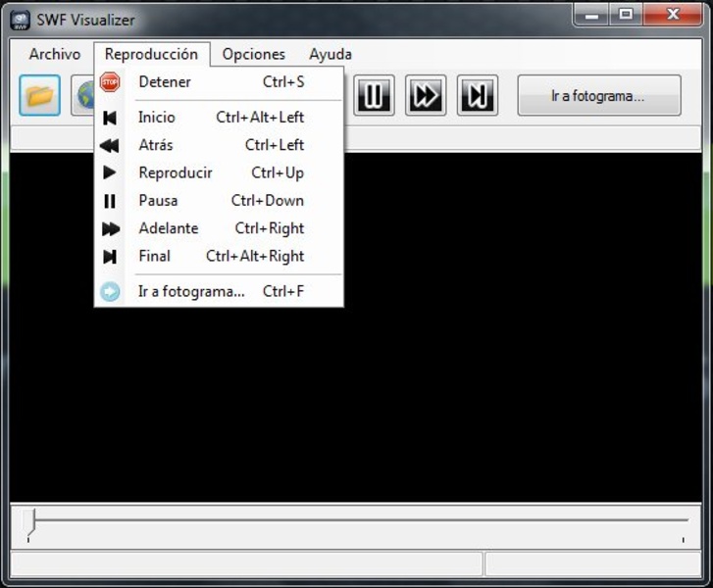The image size is (713, 588).
Task: Open the Ayuda menu
Action: (331, 54)
